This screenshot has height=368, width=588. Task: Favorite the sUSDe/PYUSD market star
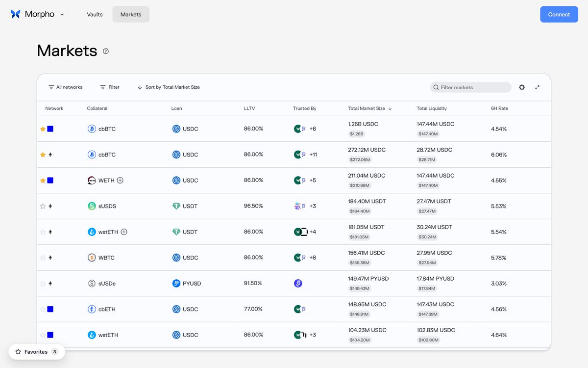pos(43,284)
